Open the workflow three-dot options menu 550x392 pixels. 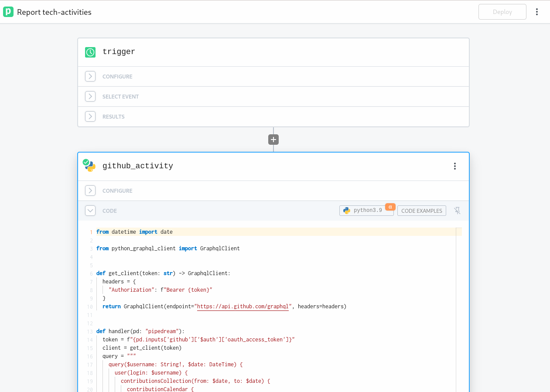click(x=537, y=12)
